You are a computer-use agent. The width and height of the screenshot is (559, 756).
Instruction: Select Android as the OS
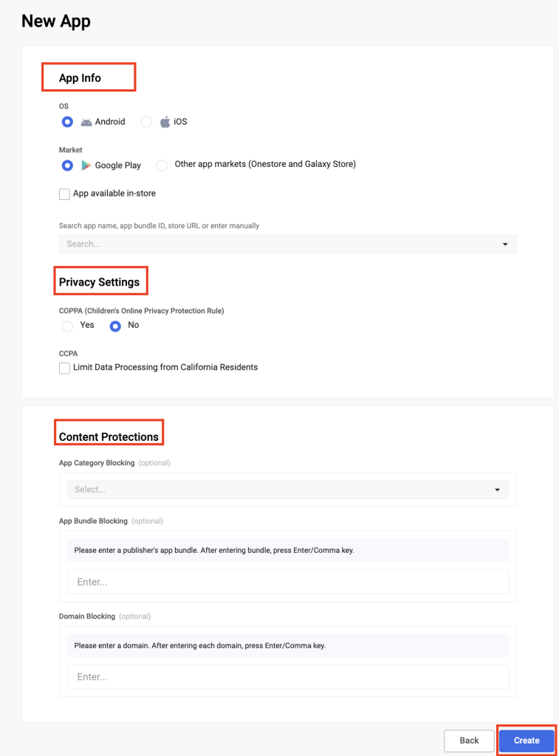[x=67, y=121]
